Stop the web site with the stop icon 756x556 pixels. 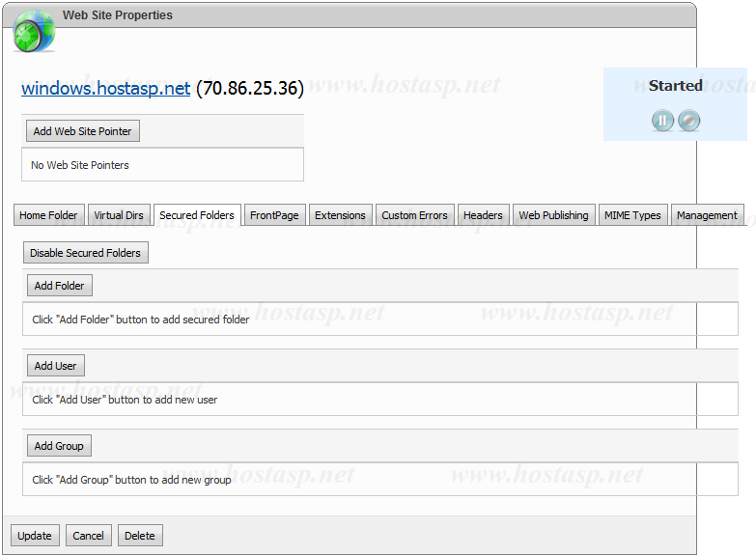(688, 121)
